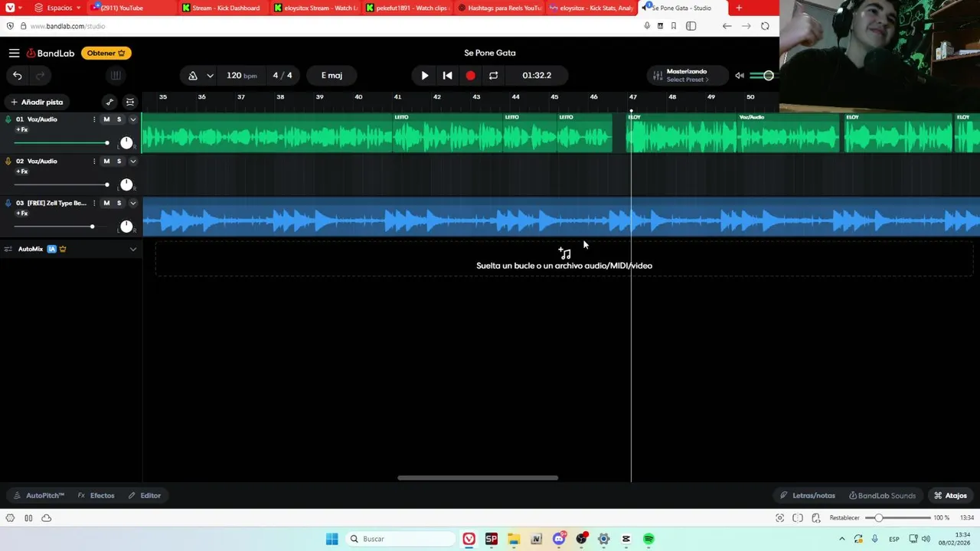Mute master volume speaker icon
980x551 pixels.
739,75
